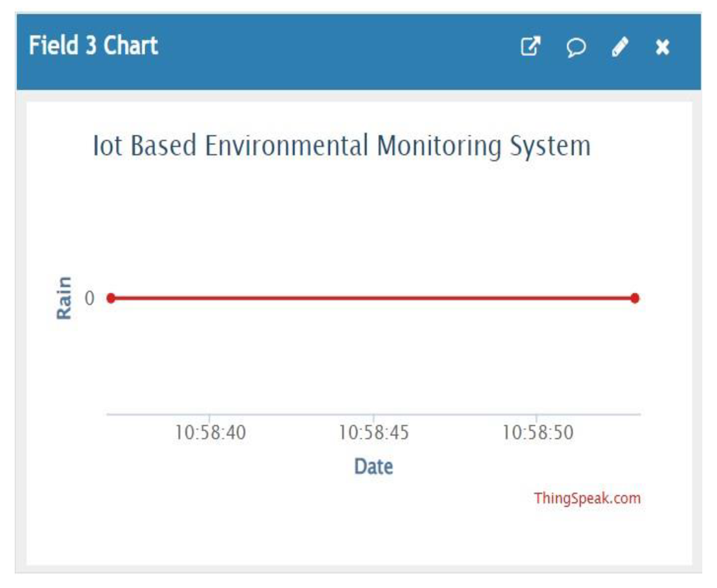The image size is (717, 588).
Task: Click the Rain y-axis label
Action: click(x=64, y=298)
